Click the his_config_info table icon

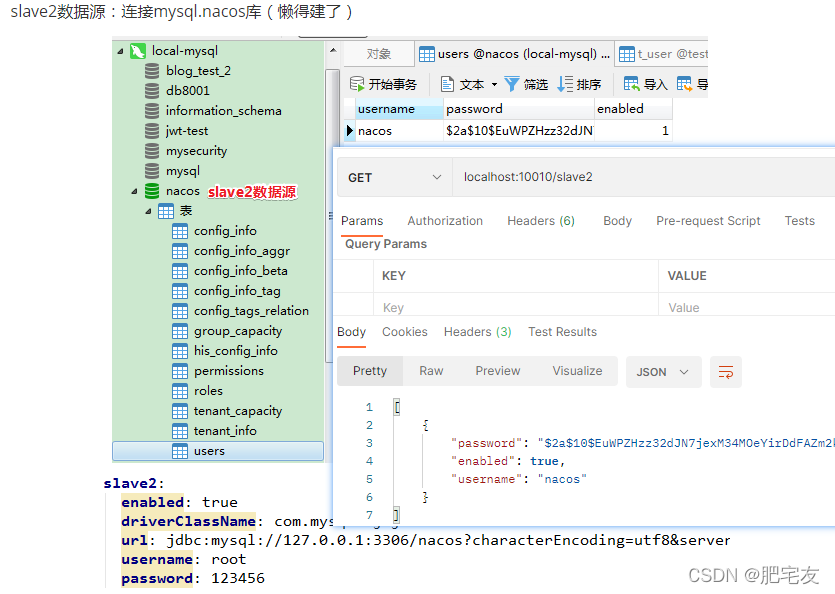pos(180,351)
